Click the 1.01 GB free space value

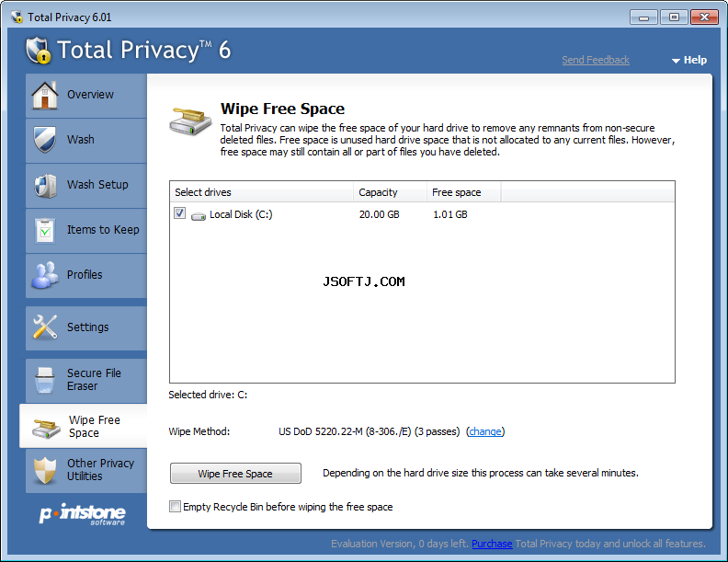[450, 214]
